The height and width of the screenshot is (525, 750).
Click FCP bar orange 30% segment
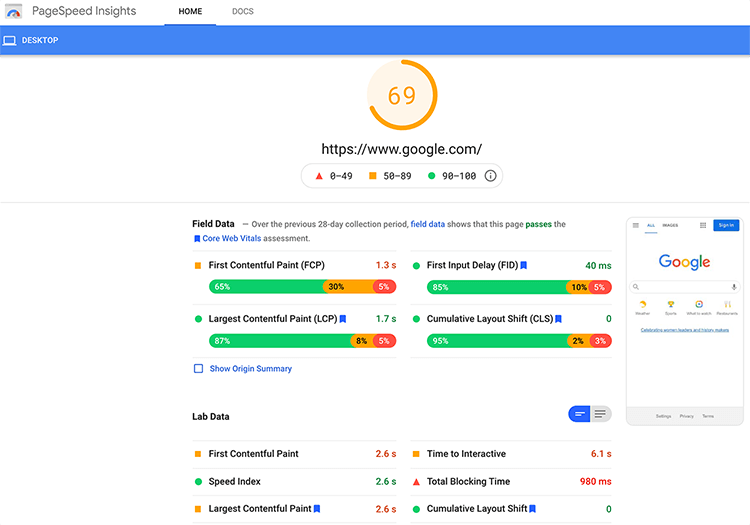[348, 287]
